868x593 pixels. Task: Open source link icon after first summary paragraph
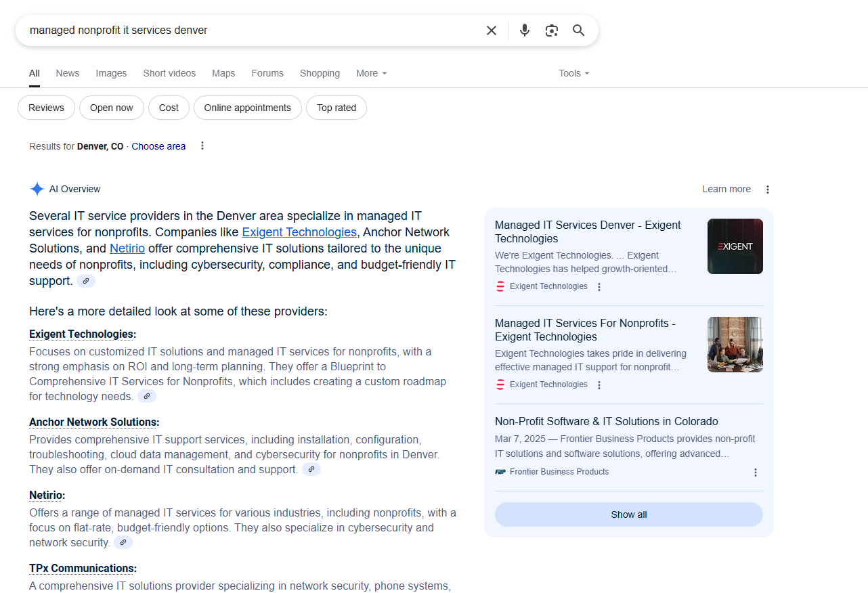pos(86,281)
